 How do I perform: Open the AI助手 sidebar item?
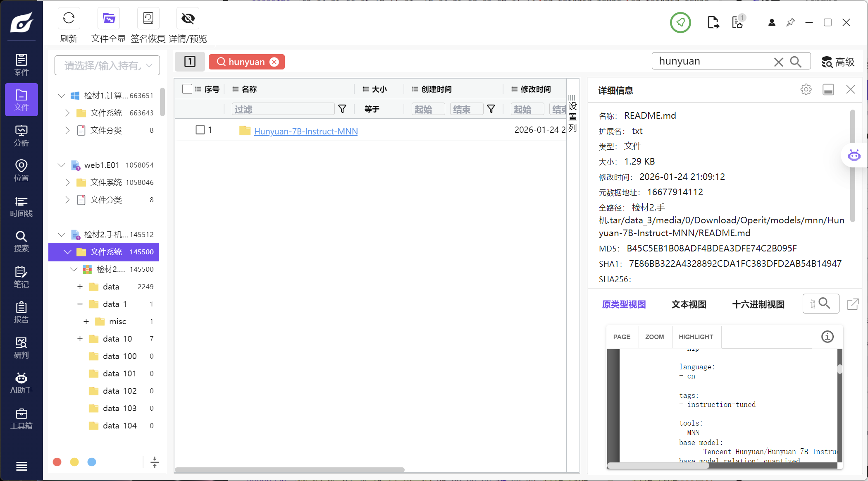21,383
